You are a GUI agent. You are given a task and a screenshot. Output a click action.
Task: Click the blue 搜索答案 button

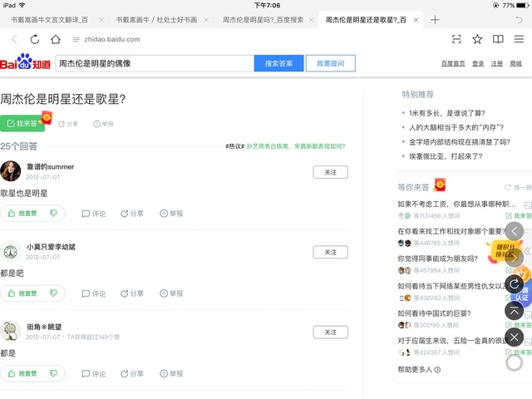coord(278,63)
